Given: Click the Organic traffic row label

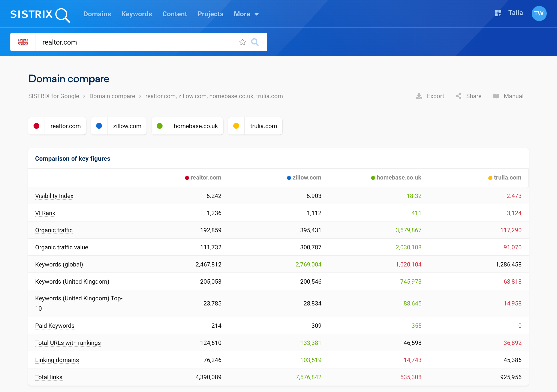Looking at the screenshot, I should (x=54, y=230).
